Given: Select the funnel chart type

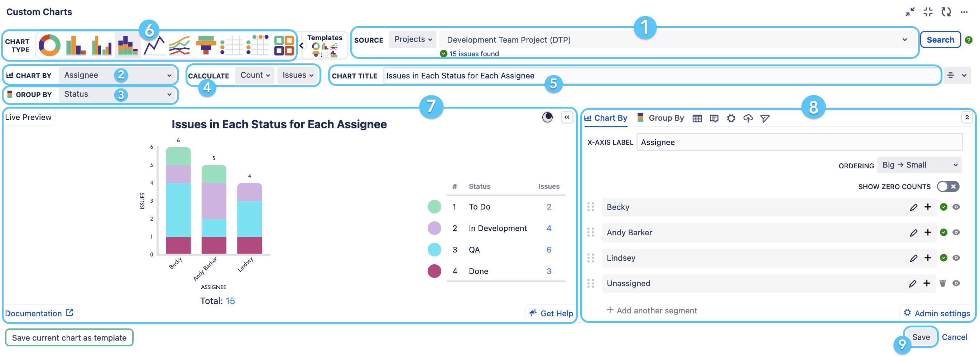Looking at the screenshot, I should (206, 45).
